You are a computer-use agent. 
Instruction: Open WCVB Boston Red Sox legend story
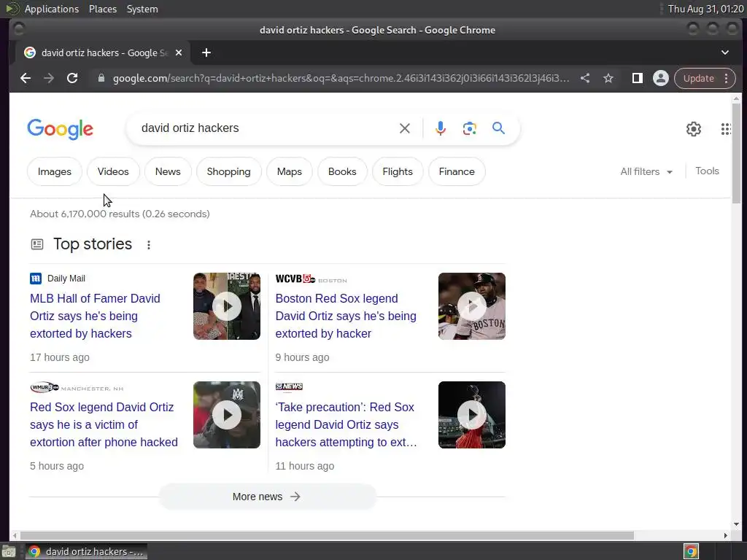(x=346, y=316)
